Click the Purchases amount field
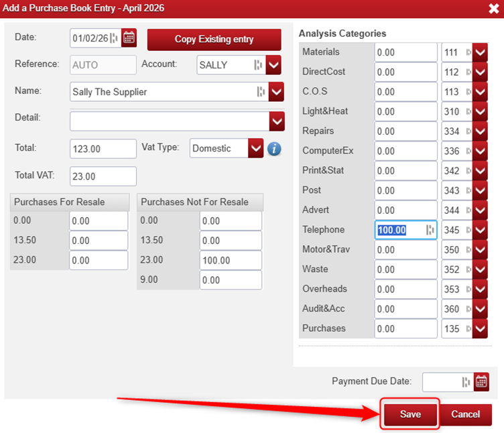 pyautogui.click(x=406, y=328)
